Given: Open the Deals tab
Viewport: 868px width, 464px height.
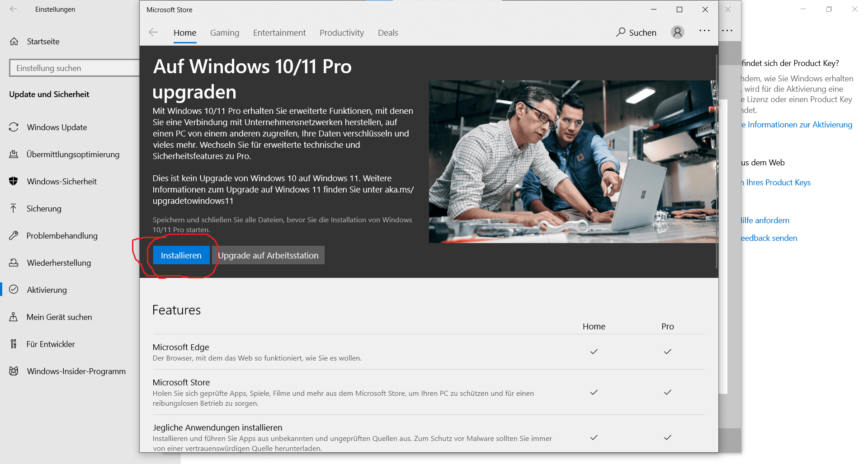Looking at the screenshot, I should coord(388,33).
